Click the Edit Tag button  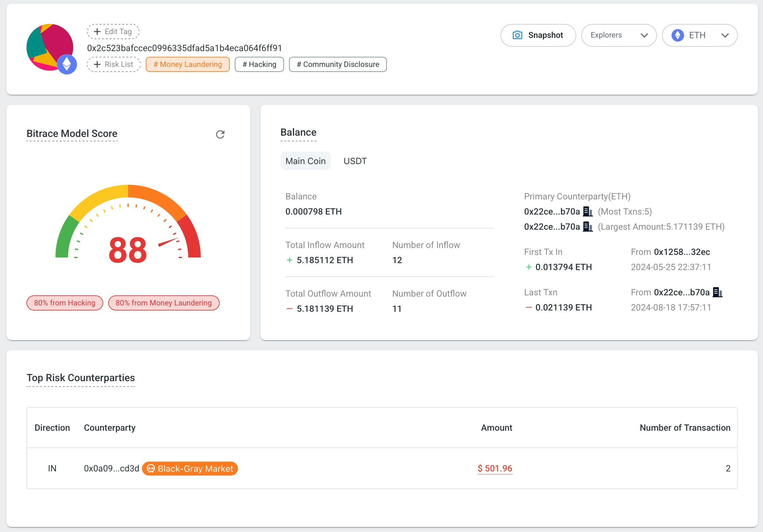(x=113, y=32)
